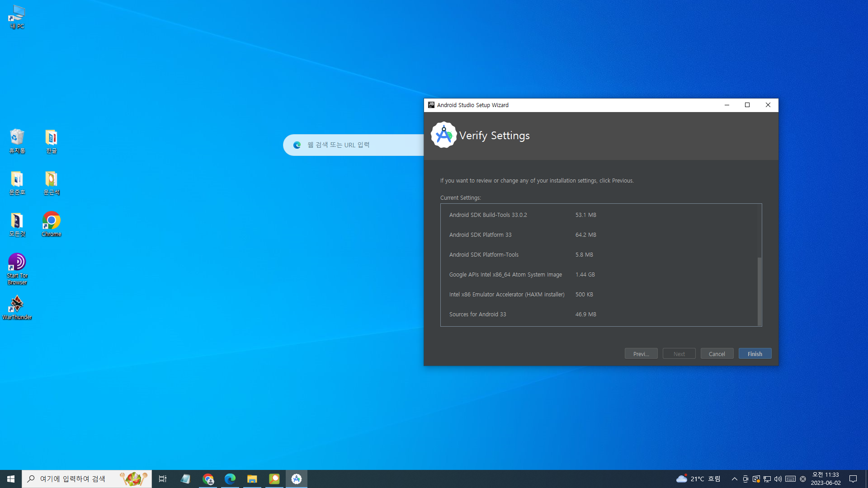The width and height of the screenshot is (868, 488).
Task: Click the disabled Next button
Action: [x=679, y=354]
